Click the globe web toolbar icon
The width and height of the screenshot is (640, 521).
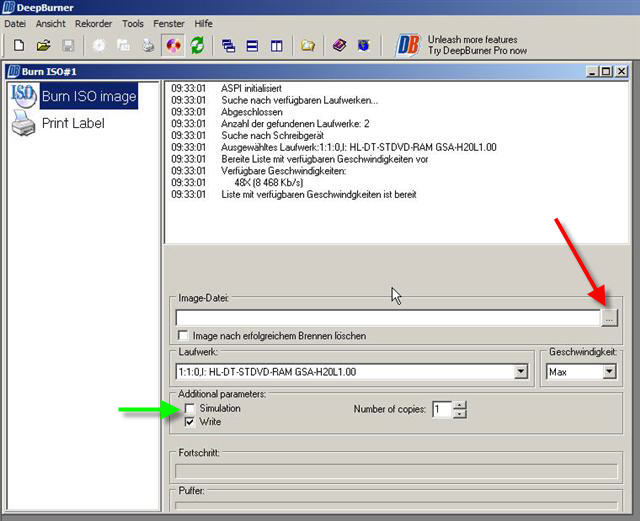pos(363,45)
